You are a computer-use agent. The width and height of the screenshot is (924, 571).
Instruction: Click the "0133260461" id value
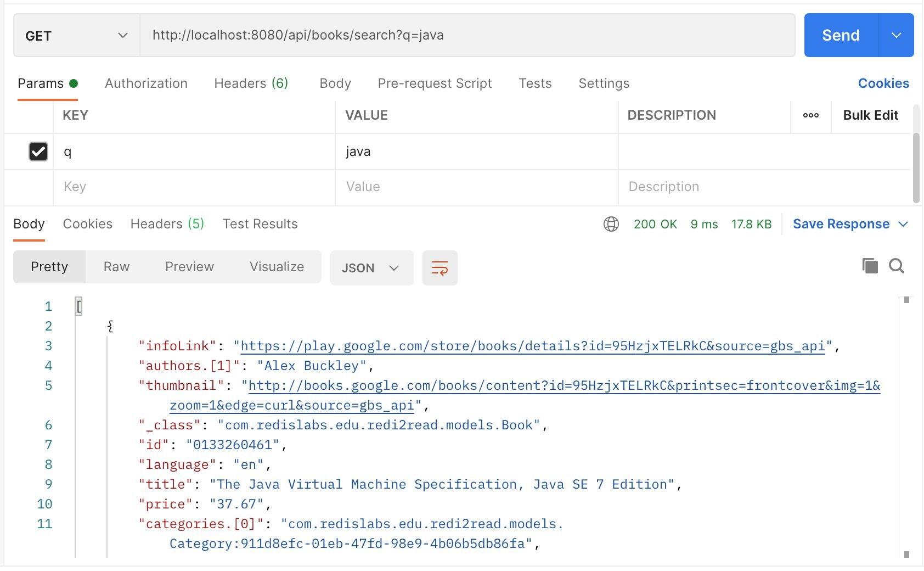pyautogui.click(x=233, y=445)
